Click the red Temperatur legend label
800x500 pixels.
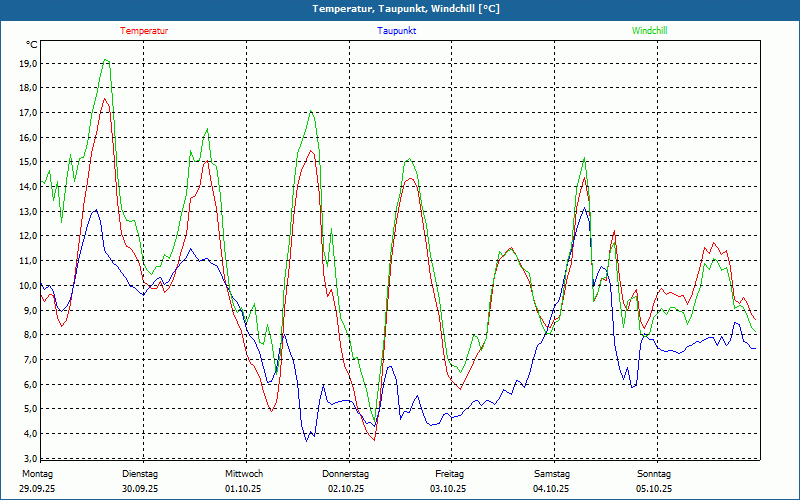pos(144,31)
